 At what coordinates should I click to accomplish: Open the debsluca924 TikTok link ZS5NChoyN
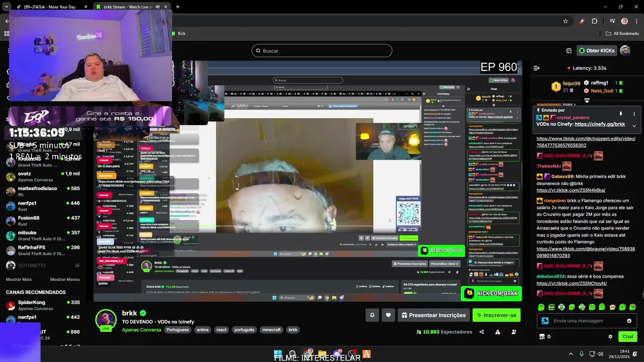(x=572, y=283)
